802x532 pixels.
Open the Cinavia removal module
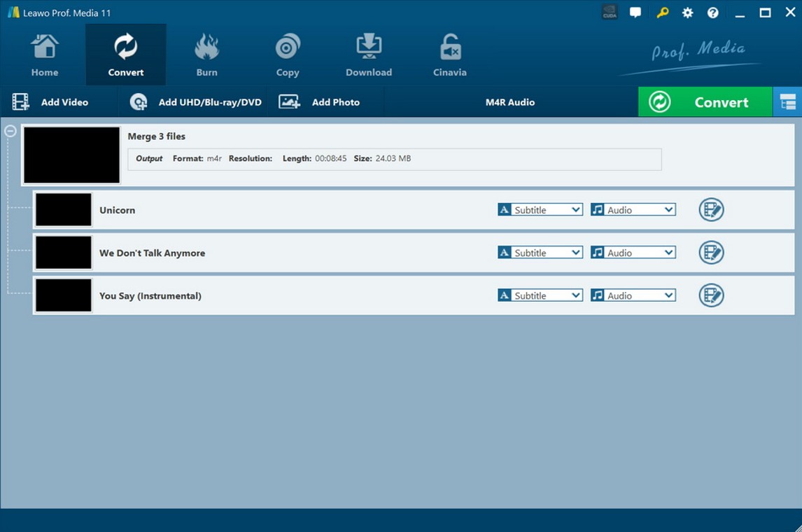click(449, 56)
